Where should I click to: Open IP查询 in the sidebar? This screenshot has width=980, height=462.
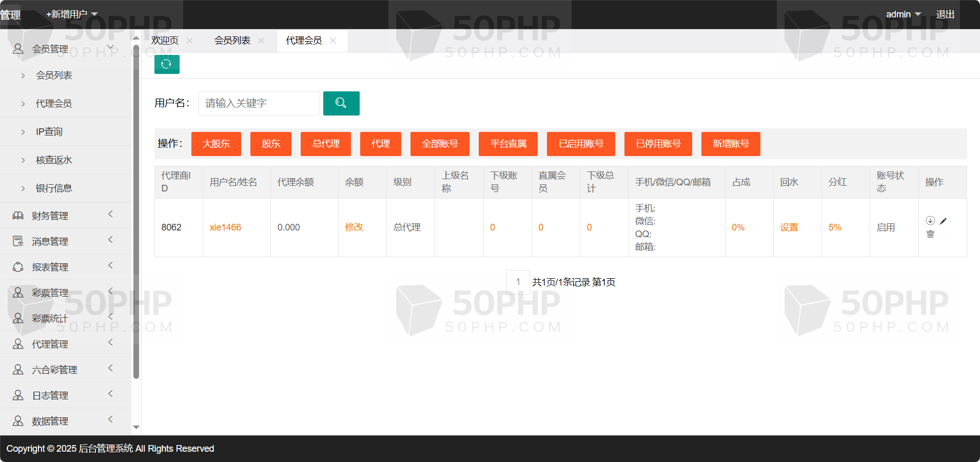(x=49, y=132)
